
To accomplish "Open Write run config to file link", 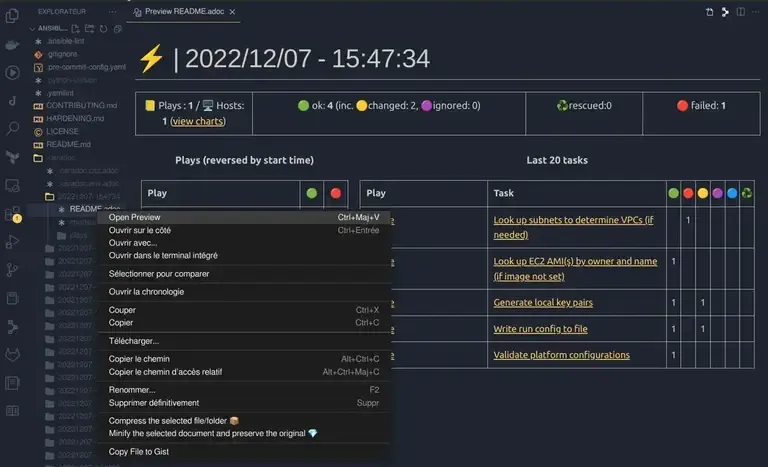I will point(540,329).
